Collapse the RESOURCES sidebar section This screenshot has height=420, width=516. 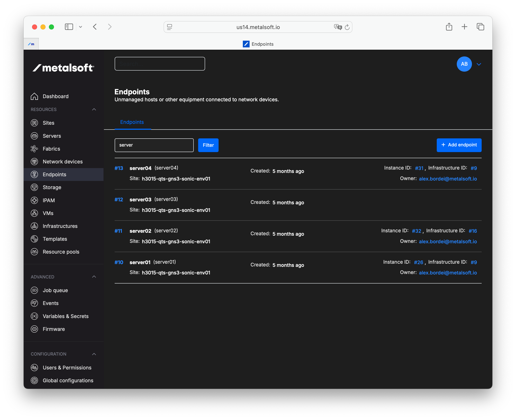point(94,109)
